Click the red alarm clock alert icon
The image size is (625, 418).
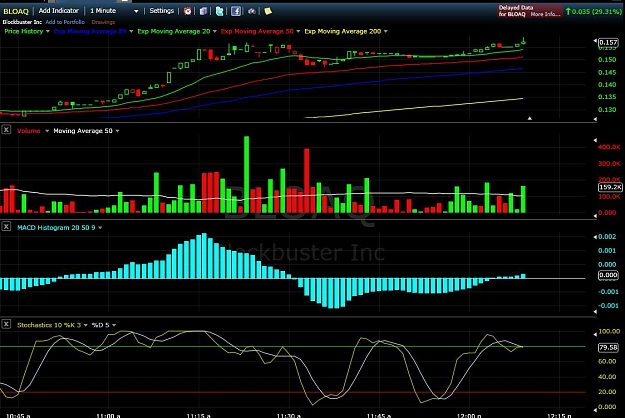click(x=187, y=11)
